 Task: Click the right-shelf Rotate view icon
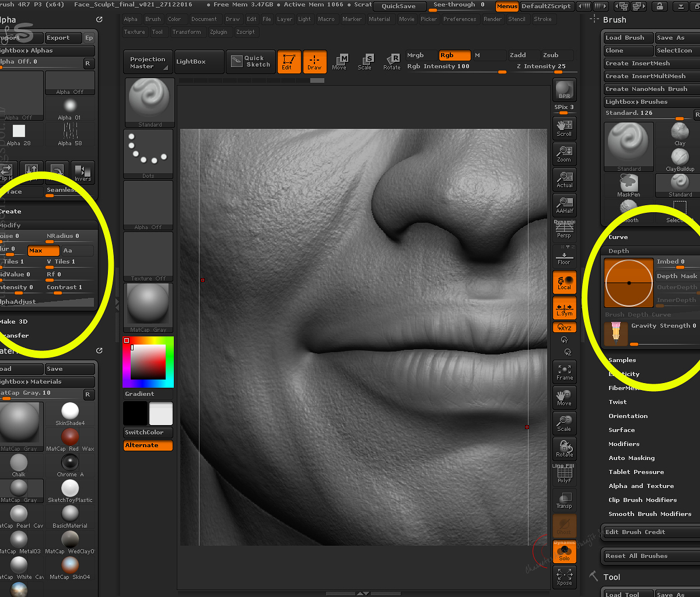tap(564, 448)
